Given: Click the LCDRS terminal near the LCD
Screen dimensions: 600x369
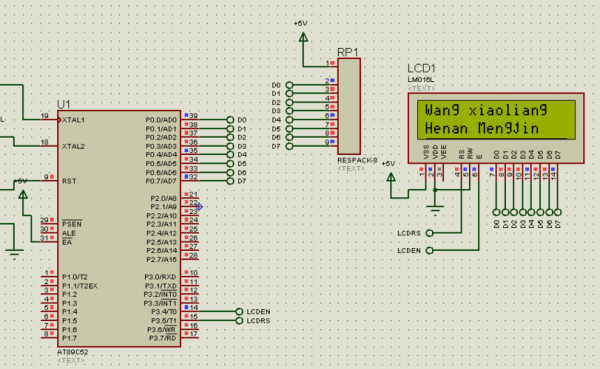Looking at the screenshot, I should click(x=430, y=233).
